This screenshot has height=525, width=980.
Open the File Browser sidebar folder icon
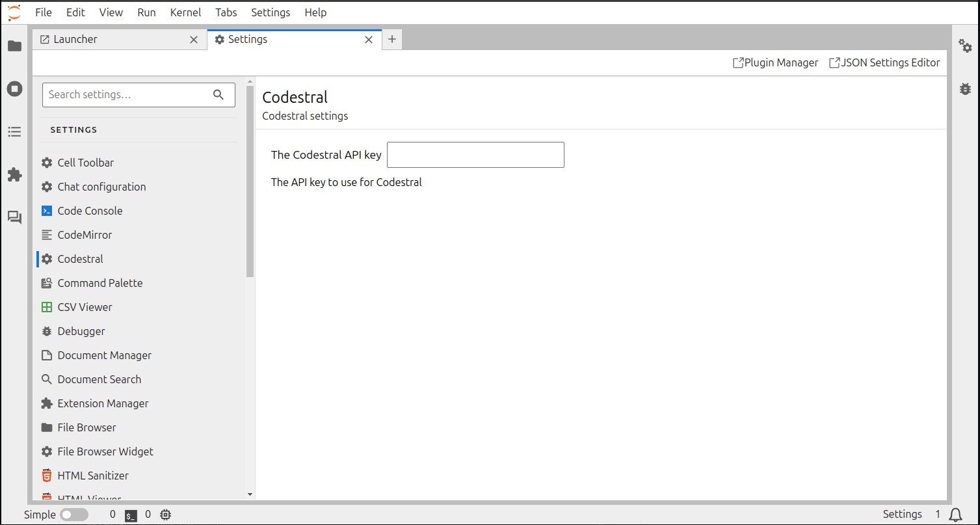click(x=14, y=46)
